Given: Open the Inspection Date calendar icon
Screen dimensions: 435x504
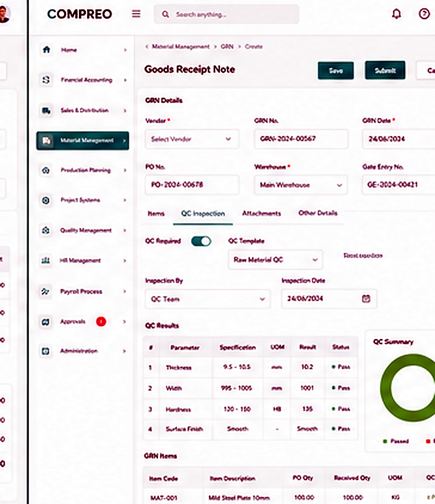Looking at the screenshot, I should (x=366, y=299).
